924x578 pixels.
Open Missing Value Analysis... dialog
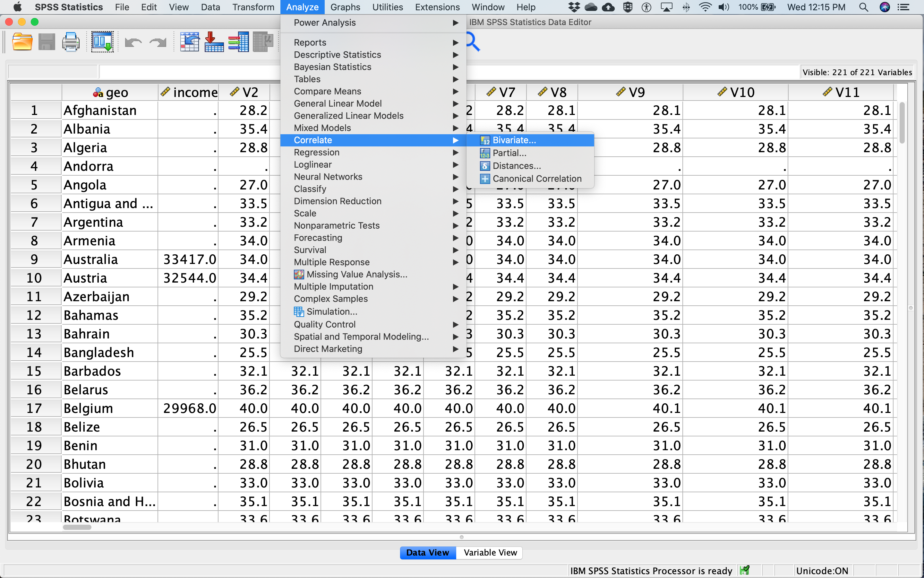coord(373,275)
